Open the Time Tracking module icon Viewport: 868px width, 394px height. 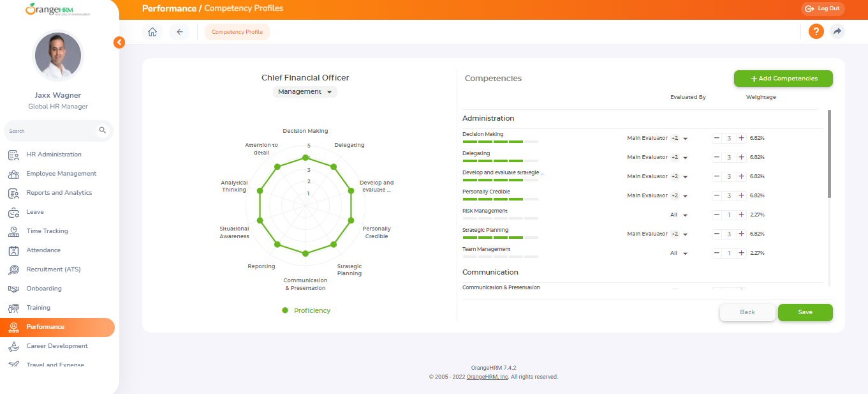12,231
